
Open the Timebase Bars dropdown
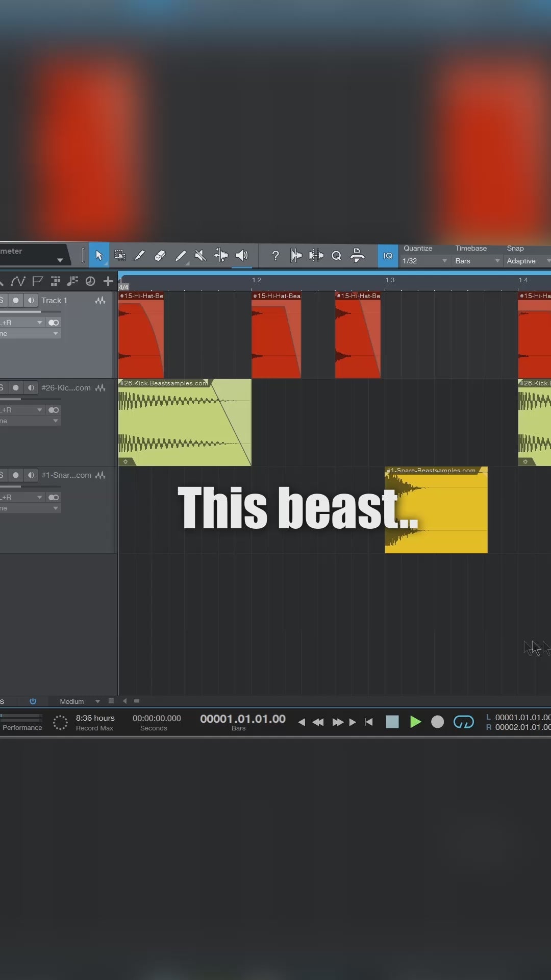(477, 261)
